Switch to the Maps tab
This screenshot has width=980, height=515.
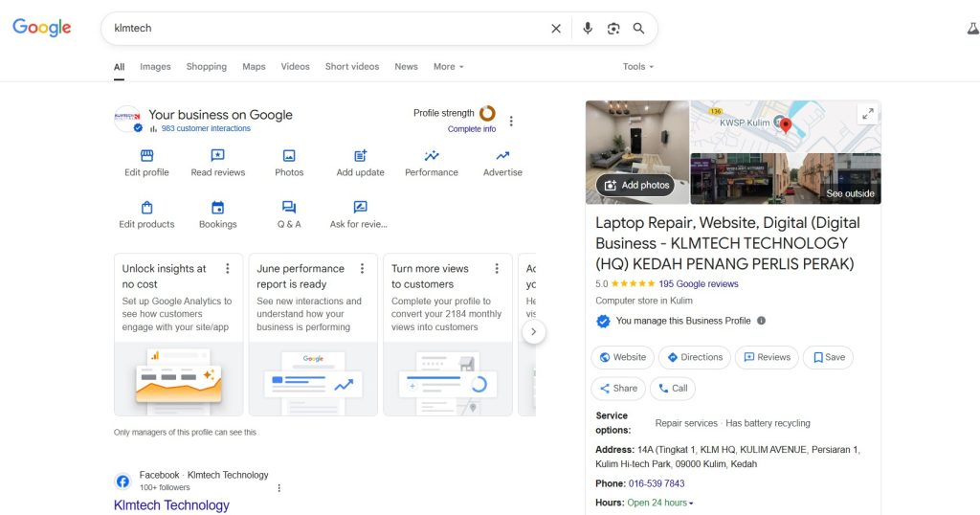pyautogui.click(x=254, y=67)
